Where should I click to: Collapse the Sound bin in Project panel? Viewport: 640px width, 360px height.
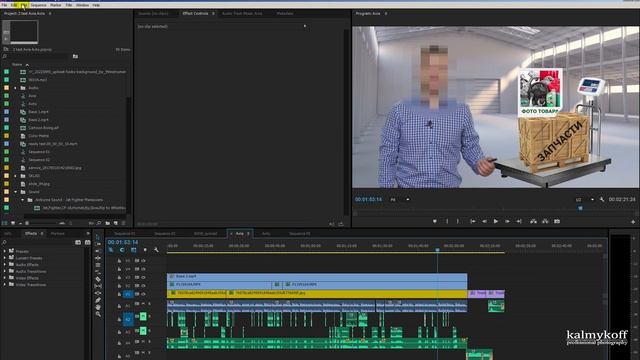click(x=16, y=192)
